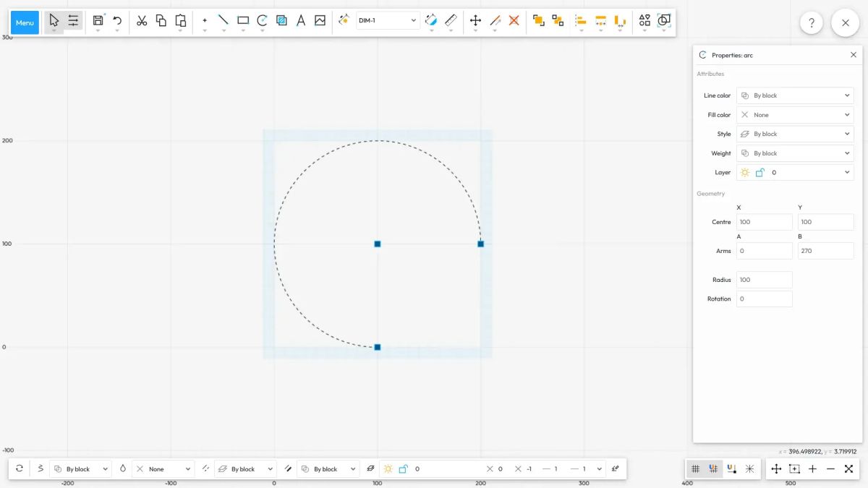Zoom in with the plus icon
868x488 pixels.
pyautogui.click(x=812, y=468)
